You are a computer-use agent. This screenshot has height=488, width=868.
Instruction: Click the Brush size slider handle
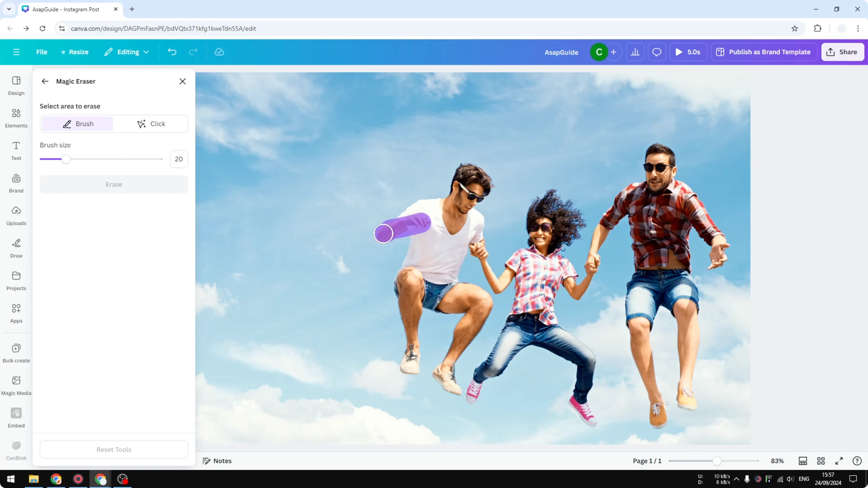(66, 159)
